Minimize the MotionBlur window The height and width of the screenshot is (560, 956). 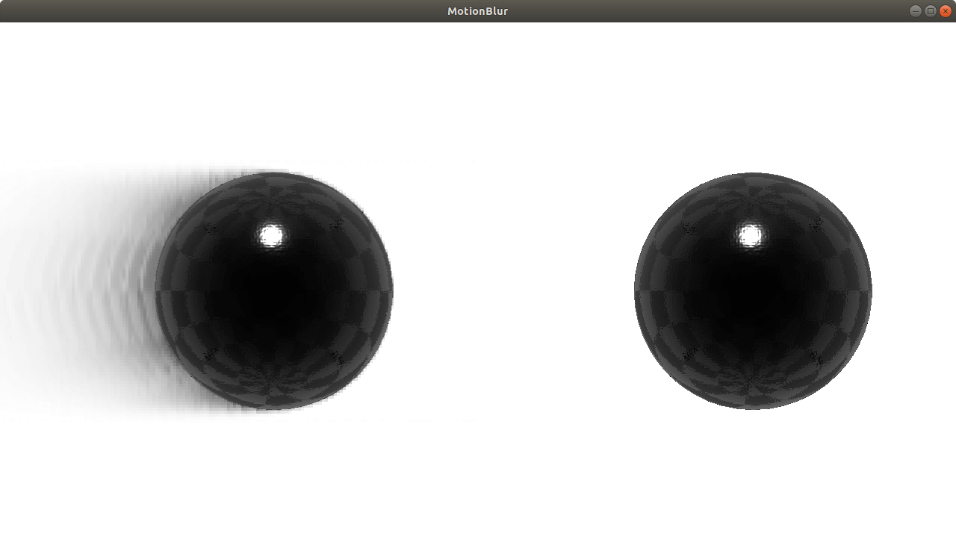pyautogui.click(x=916, y=11)
